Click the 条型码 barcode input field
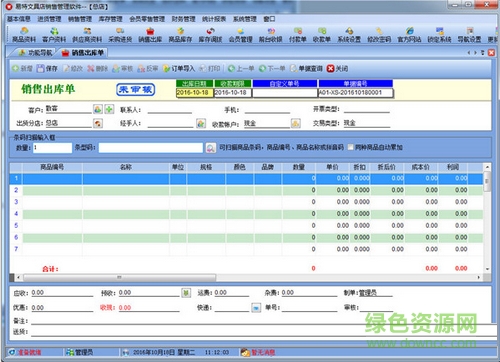The height and width of the screenshot is (362, 500). pyautogui.click(x=151, y=148)
